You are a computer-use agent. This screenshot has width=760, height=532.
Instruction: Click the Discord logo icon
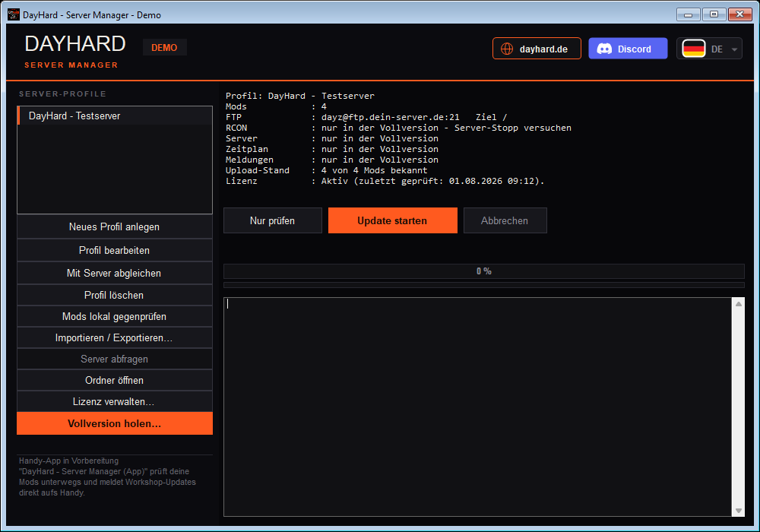(604, 49)
